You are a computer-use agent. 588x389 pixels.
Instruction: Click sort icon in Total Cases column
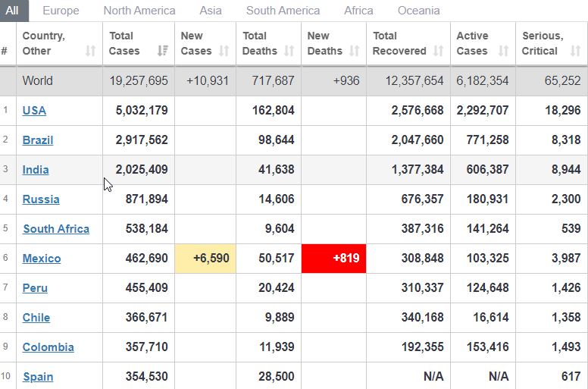pos(162,51)
